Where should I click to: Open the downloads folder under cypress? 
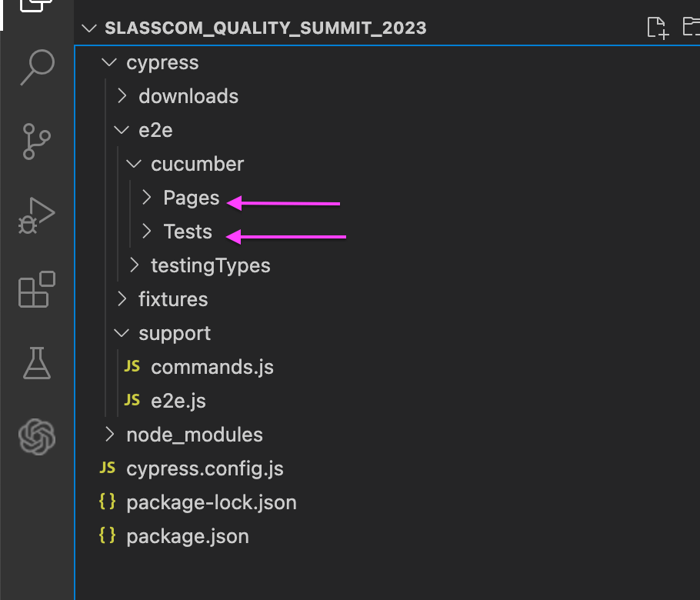coord(188,96)
